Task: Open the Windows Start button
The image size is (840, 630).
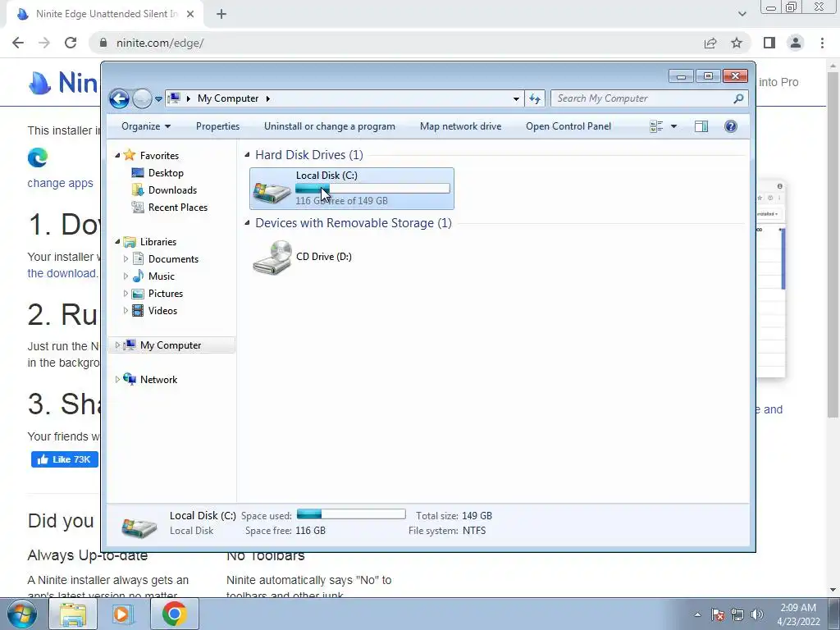Action: (x=21, y=614)
